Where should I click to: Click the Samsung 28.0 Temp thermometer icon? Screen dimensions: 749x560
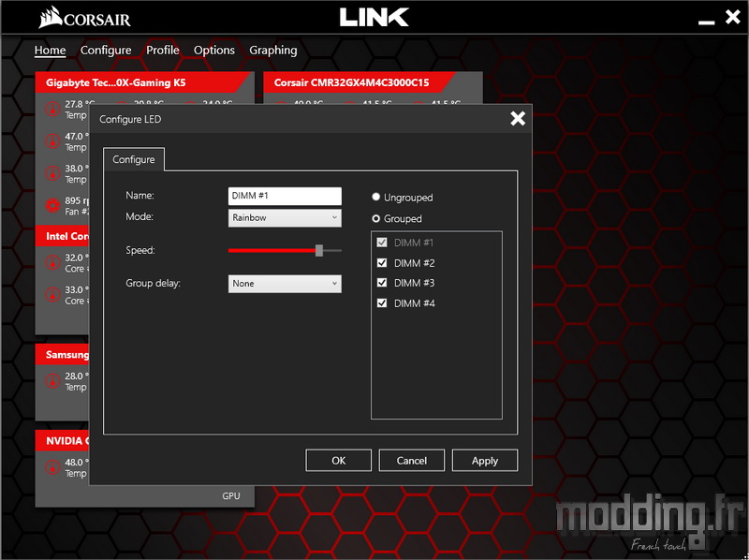pos(52,381)
